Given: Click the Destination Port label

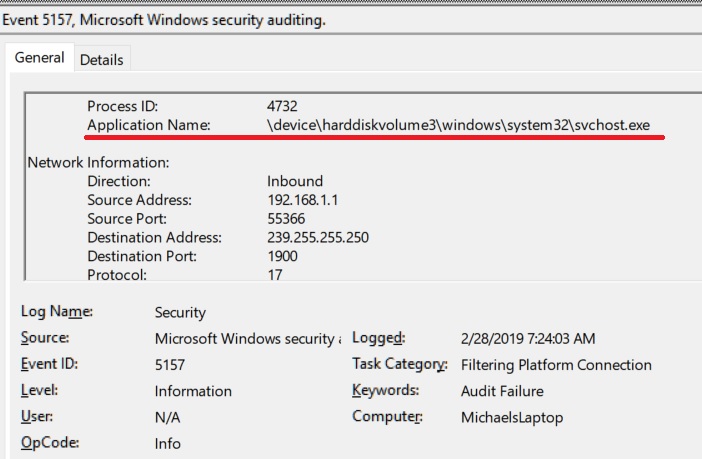Looking at the screenshot, I should 142,257.
